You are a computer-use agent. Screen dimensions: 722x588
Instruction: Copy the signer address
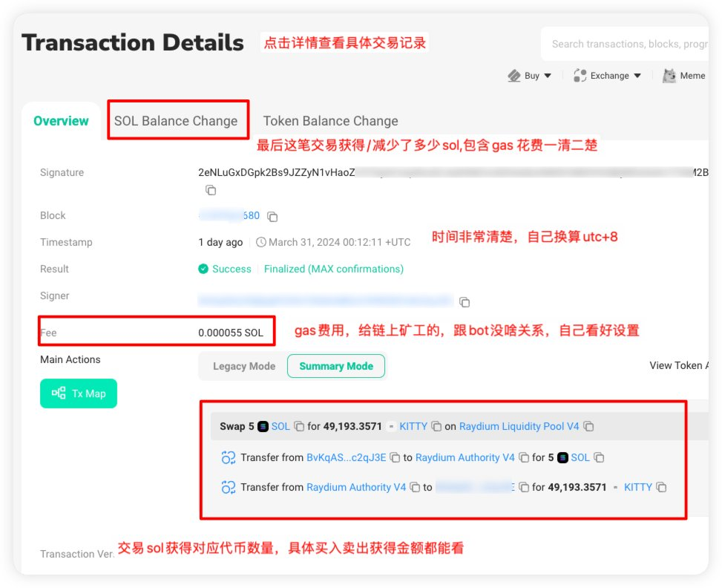click(465, 302)
